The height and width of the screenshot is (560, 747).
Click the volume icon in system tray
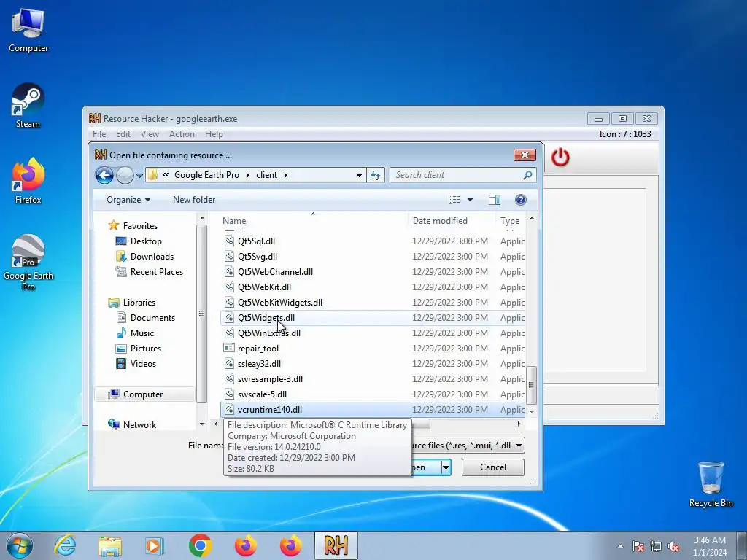tap(673, 546)
